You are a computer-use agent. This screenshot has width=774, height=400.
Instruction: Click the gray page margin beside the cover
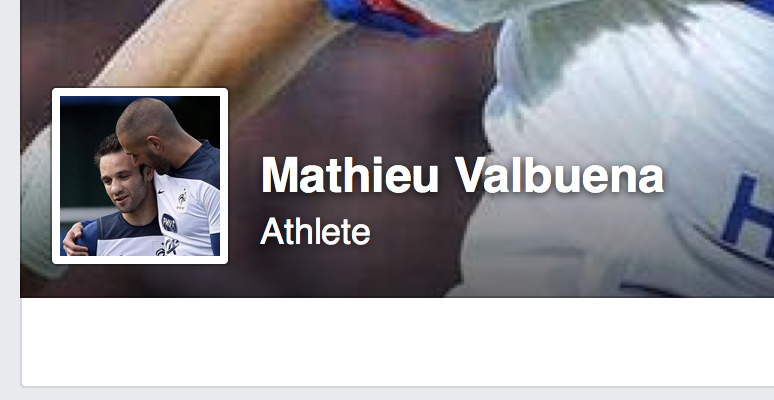click(x=9, y=198)
